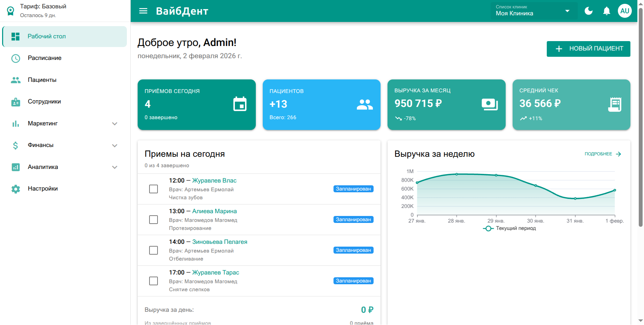Click the НОВЫЙ ПАЦИЕНТ button

coord(588,49)
